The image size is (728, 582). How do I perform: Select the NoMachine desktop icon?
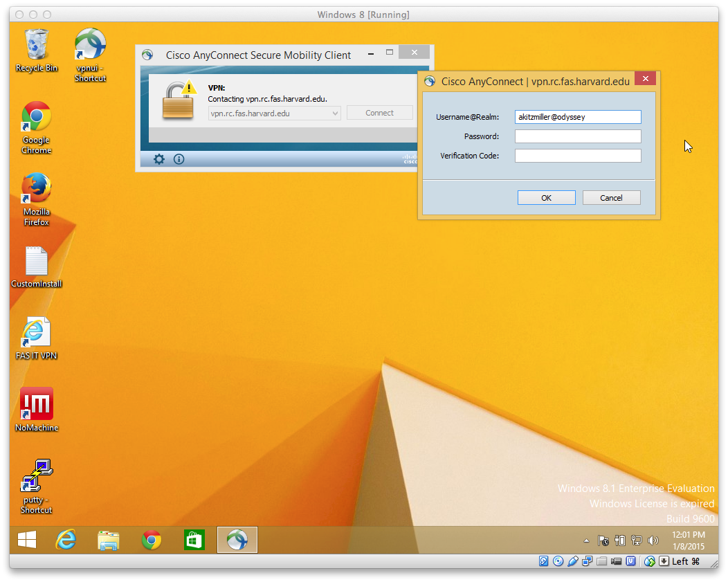(x=36, y=410)
